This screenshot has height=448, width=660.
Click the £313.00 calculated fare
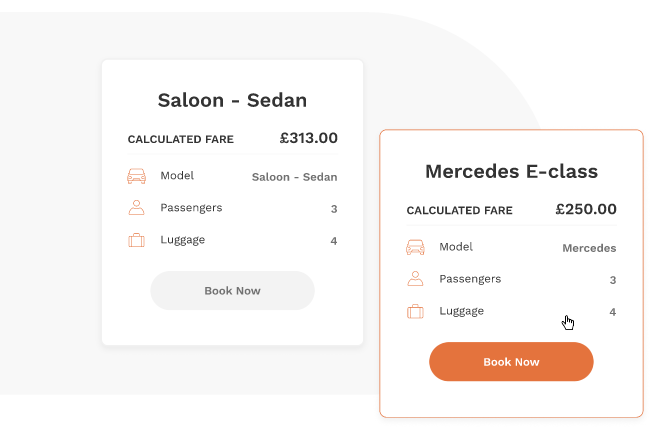point(308,138)
